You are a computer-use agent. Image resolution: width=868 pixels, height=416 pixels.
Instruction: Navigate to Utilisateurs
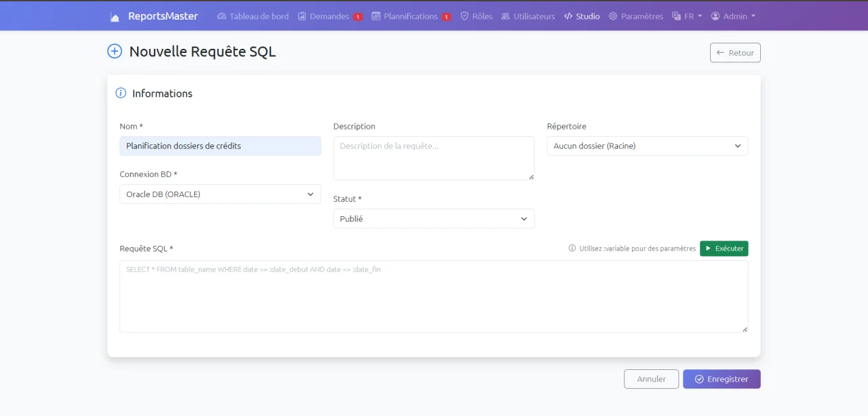(528, 16)
